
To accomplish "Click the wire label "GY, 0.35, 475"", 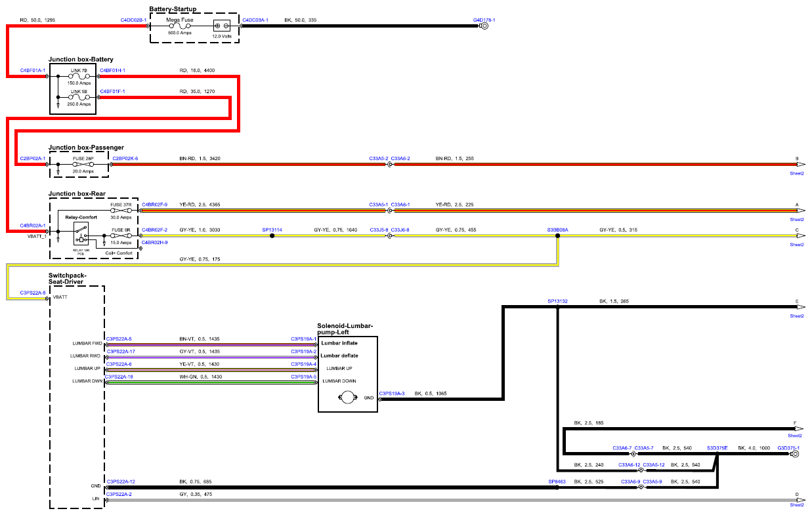I will pos(196,493).
